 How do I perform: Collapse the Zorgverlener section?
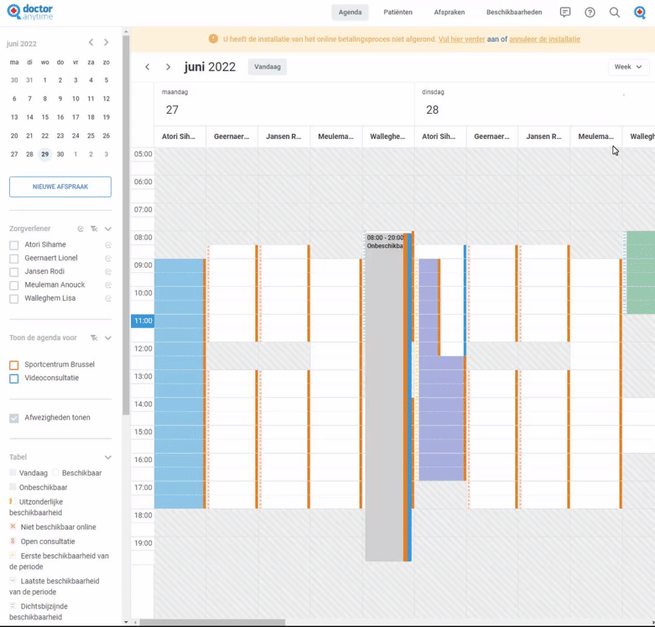[x=108, y=229]
